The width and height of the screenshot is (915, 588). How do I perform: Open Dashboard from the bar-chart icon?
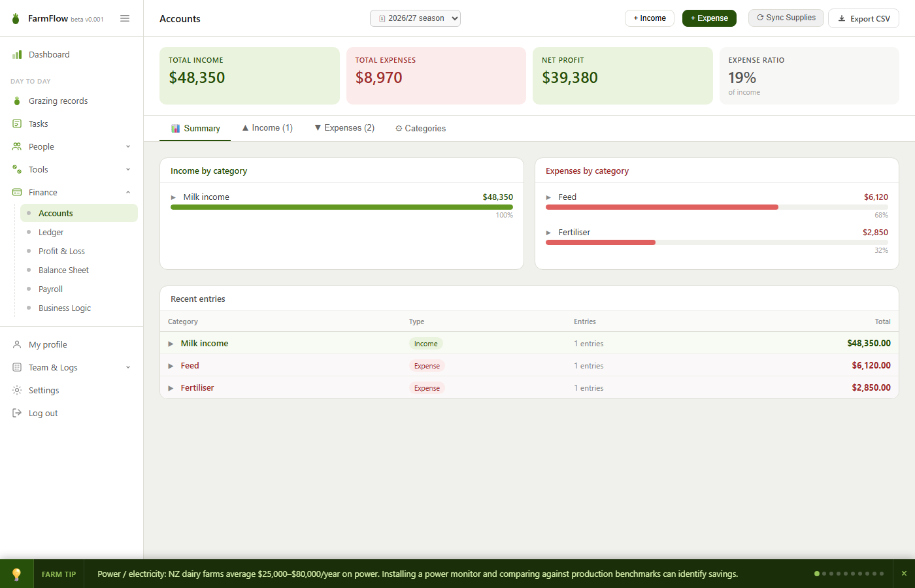pos(17,55)
